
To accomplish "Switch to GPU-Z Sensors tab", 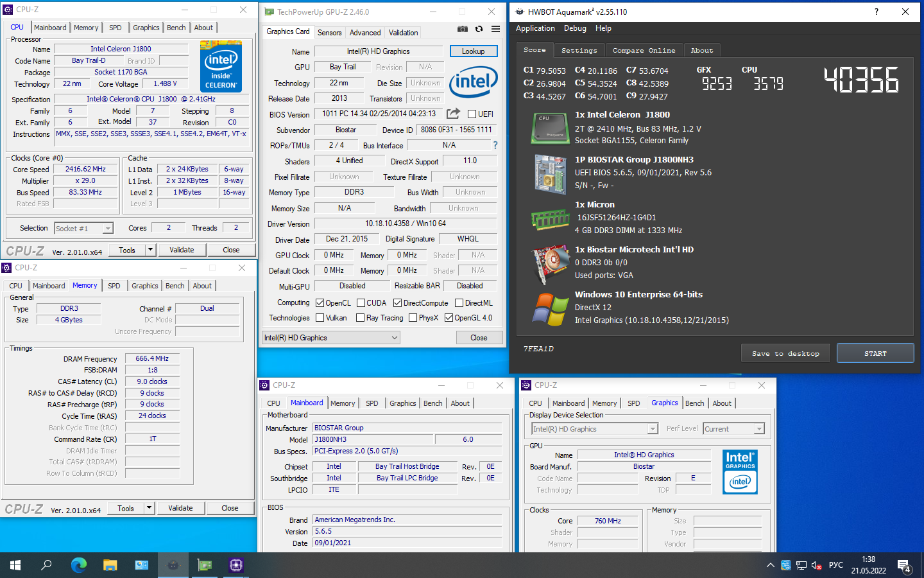I will point(329,33).
